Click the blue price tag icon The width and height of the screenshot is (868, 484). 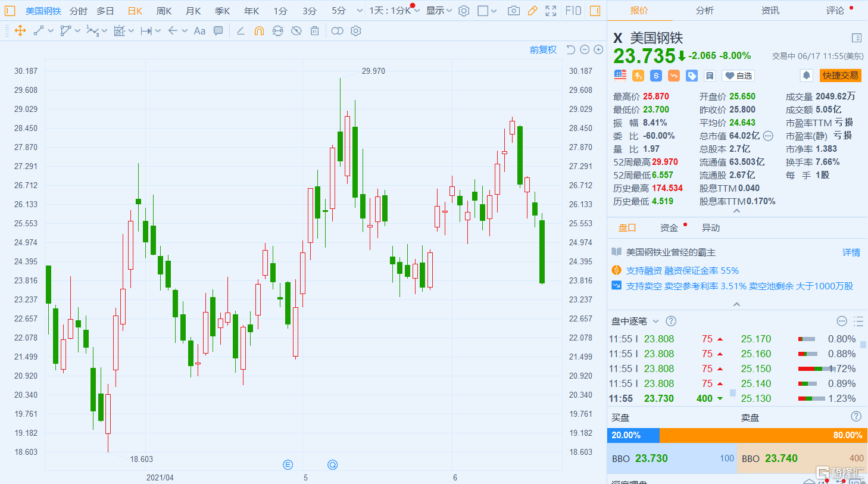click(692, 76)
